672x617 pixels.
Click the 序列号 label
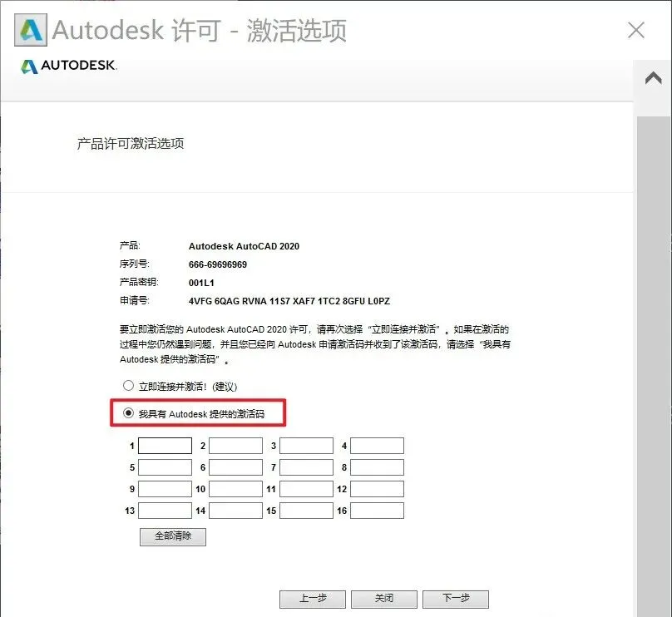(134, 264)
